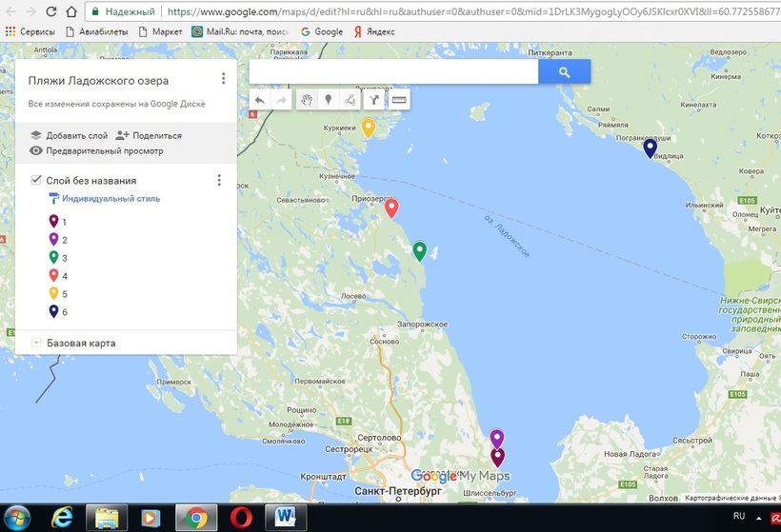Uncheck the 'Слой без названия' layer checkbox

coord(36,180)
